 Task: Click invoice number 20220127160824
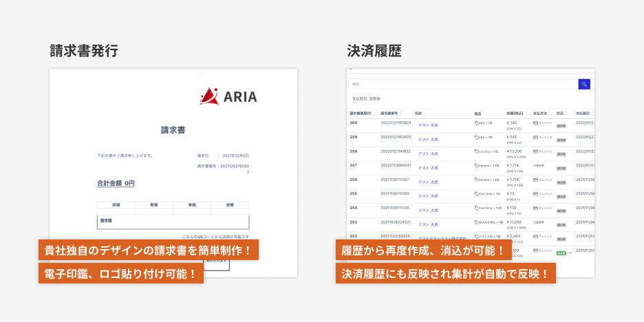tap(396, 122)
